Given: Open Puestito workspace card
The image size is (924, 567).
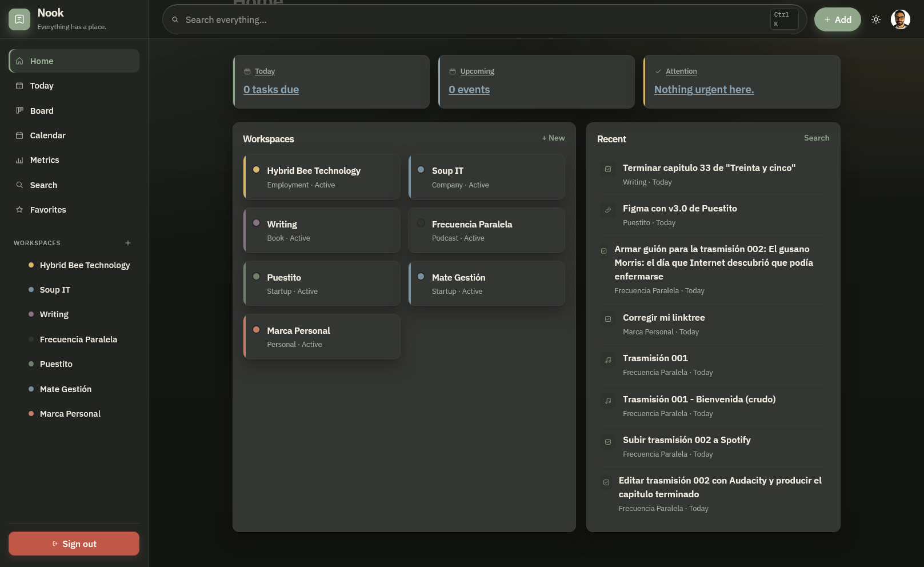Looking at the screenshot, I should 322,283.
